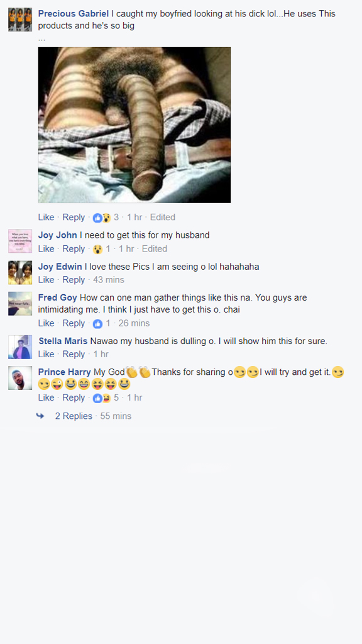Image resolution: width=362 pixels, height=644 pixels.
Task: Reply to Fred Goy's comment
Action: (74, 323)
